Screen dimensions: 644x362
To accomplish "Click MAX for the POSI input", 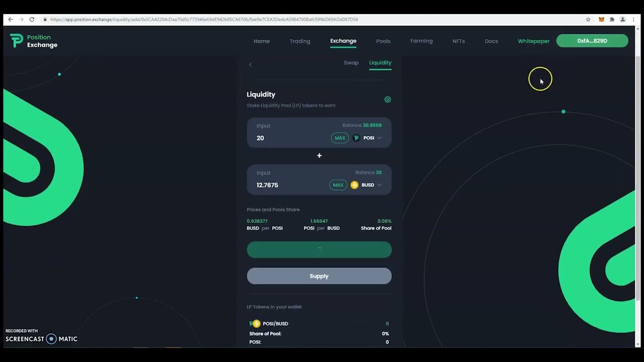I will (340, 138).
